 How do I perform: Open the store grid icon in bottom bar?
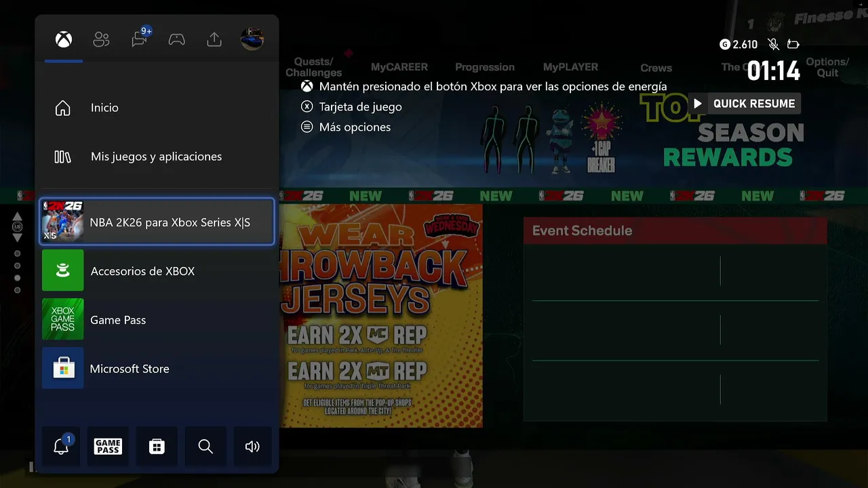157,446
